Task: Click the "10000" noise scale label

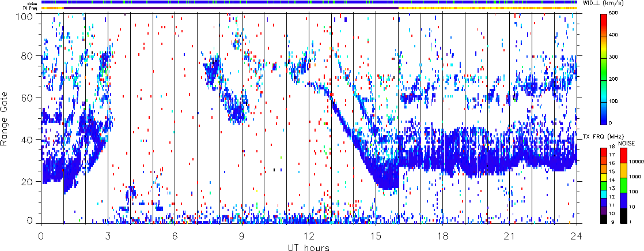Action: click(x=637, y=162)
